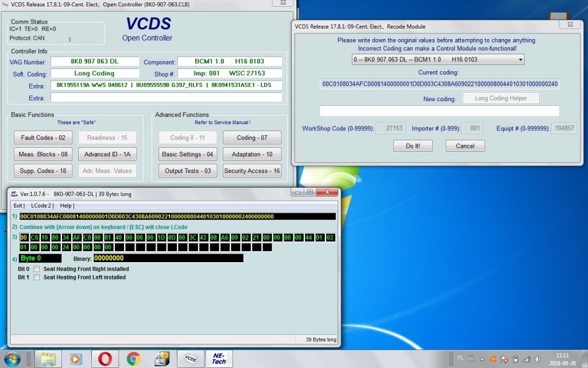Click the VAG Number field 8K0 907 063 DL
This screenshot has height=368, width=588.
95,61
